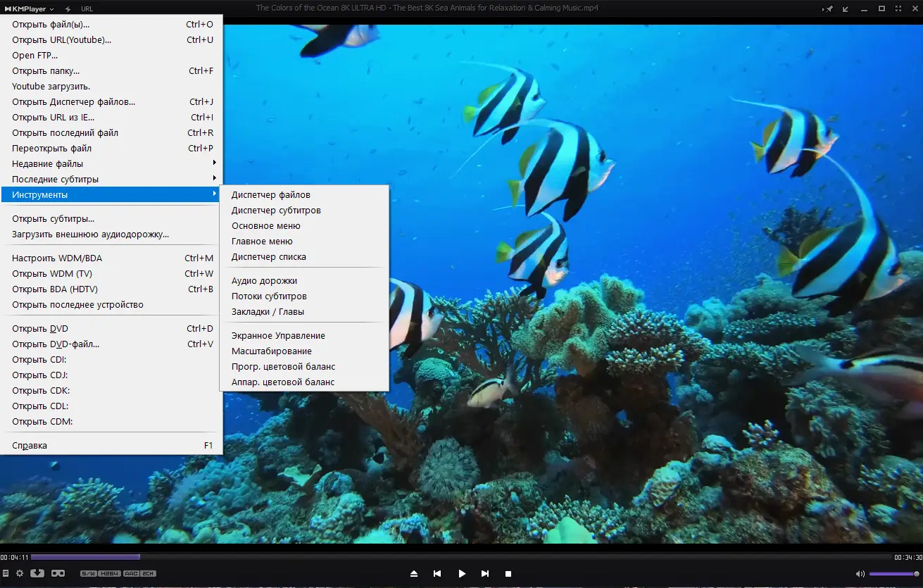
Task: Adjust the volume slider
Action: point(894,574)
